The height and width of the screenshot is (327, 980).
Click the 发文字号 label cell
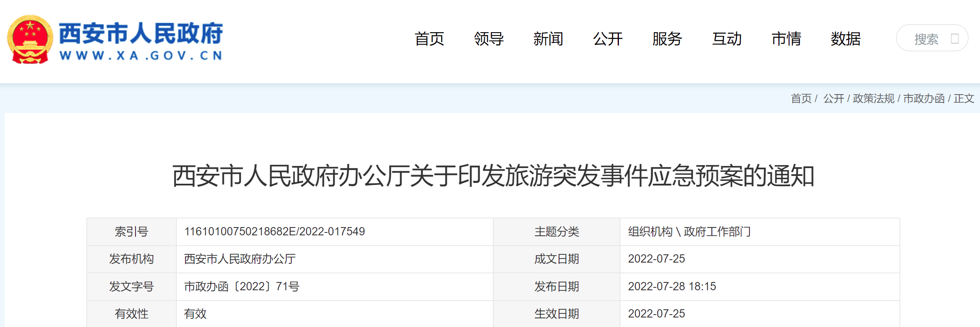pyautogui.click(x=131, y=286)
